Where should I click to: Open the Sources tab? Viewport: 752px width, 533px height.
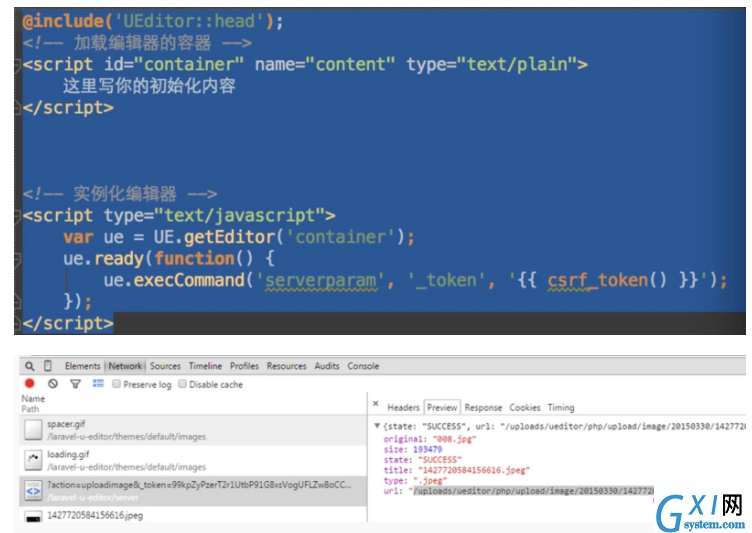165,366
